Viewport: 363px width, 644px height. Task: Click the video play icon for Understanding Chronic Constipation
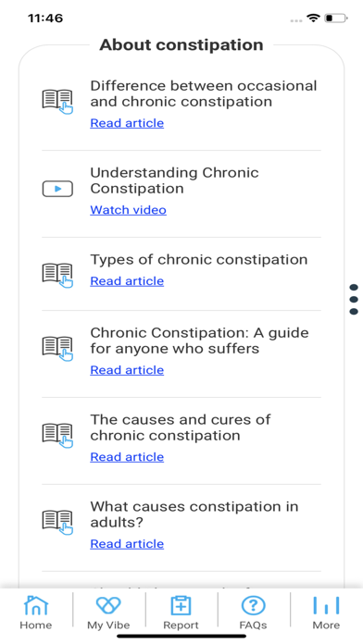click(x=57, y=189)
